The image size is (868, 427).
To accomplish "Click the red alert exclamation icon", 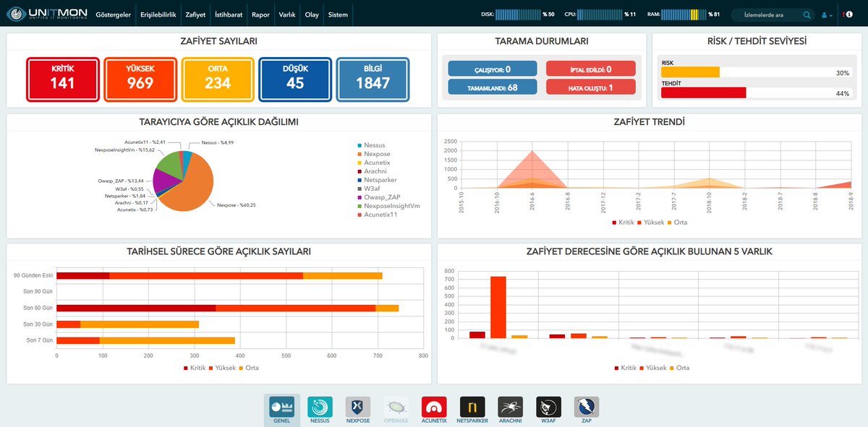I will (x=843, y=14).
